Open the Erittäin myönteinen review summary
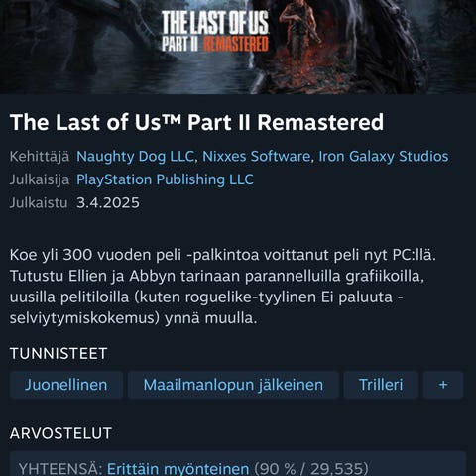Screen dimensions: 476x476 (x=178, y=469)
